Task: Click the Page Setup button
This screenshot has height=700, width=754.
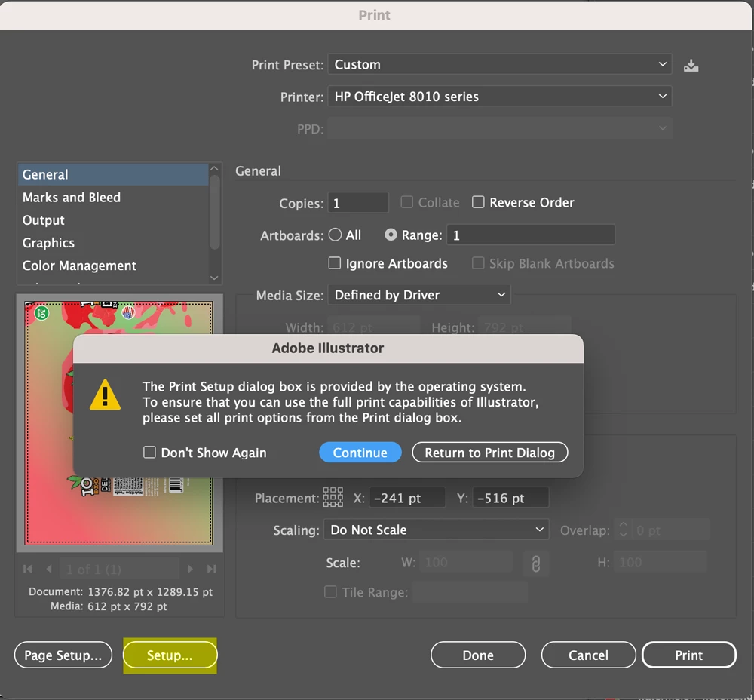Action: (x=63, y=655)
